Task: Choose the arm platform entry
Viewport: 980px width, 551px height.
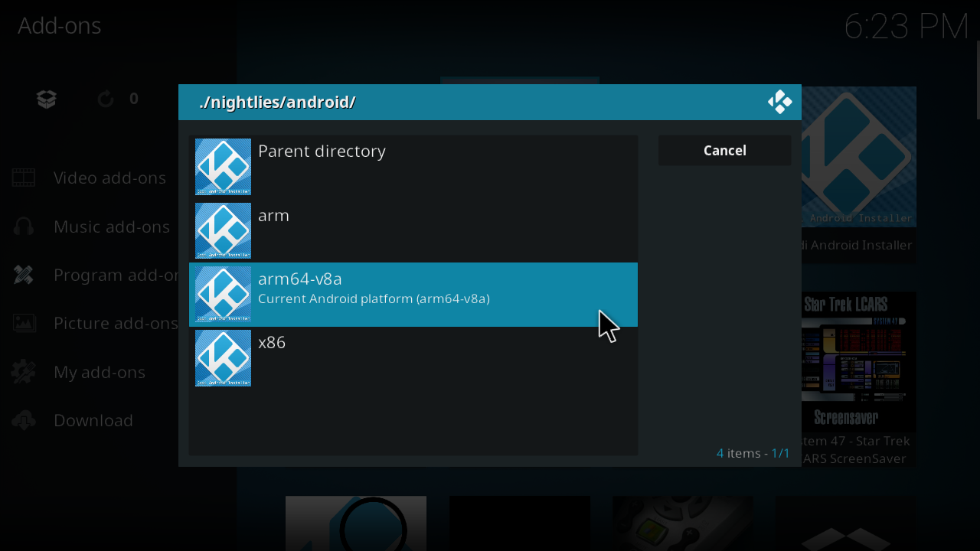Action: coord(273,216)
